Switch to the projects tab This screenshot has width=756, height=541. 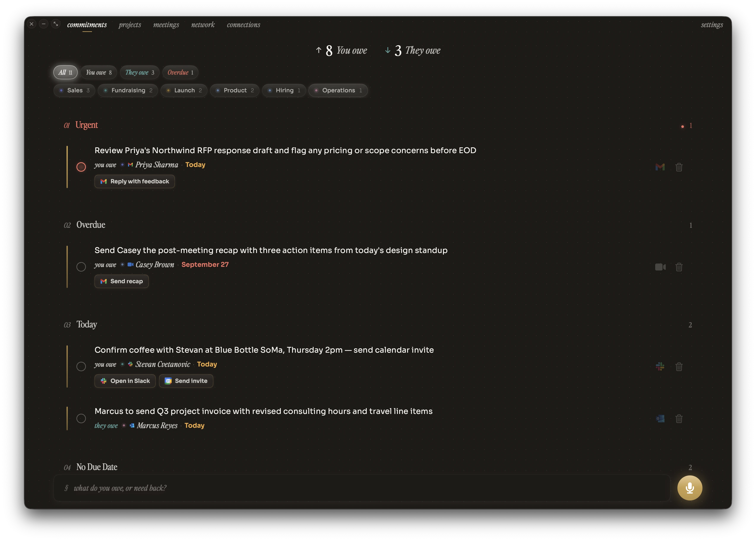130,25
